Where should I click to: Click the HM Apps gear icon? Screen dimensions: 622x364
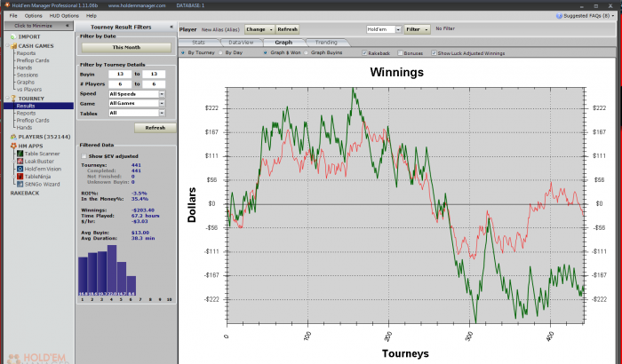[x=13, y=146]
